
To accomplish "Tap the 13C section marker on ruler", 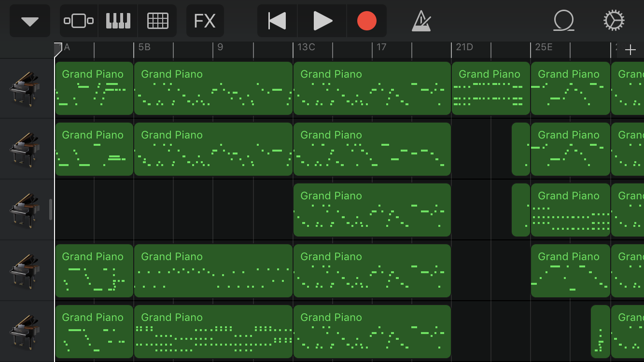I will click(x=306, y=47).
